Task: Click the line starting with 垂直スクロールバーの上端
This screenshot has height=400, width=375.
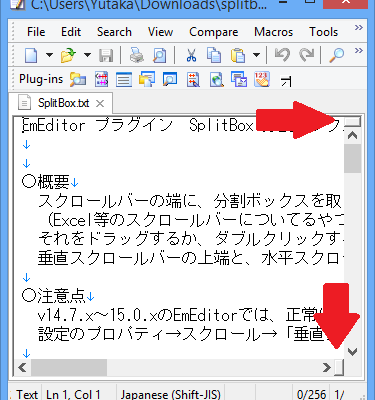Action: point(191,258)
